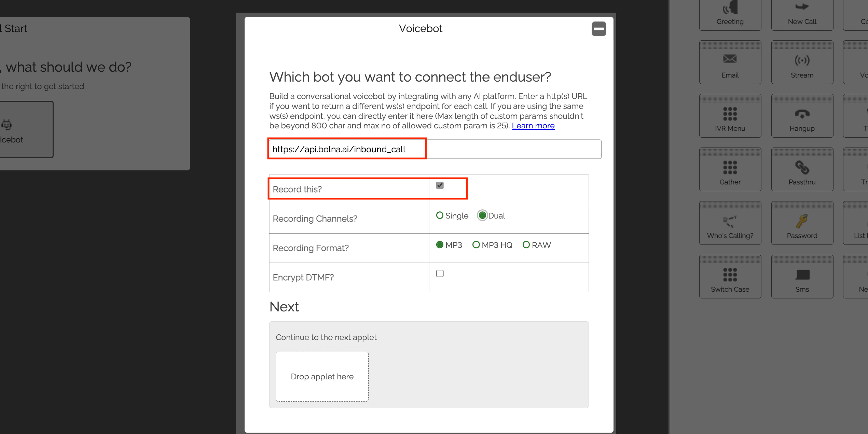The height and width of the screenshot is (434, 868).
Task: Select MP3 HQ recording format
Action: 476,244
